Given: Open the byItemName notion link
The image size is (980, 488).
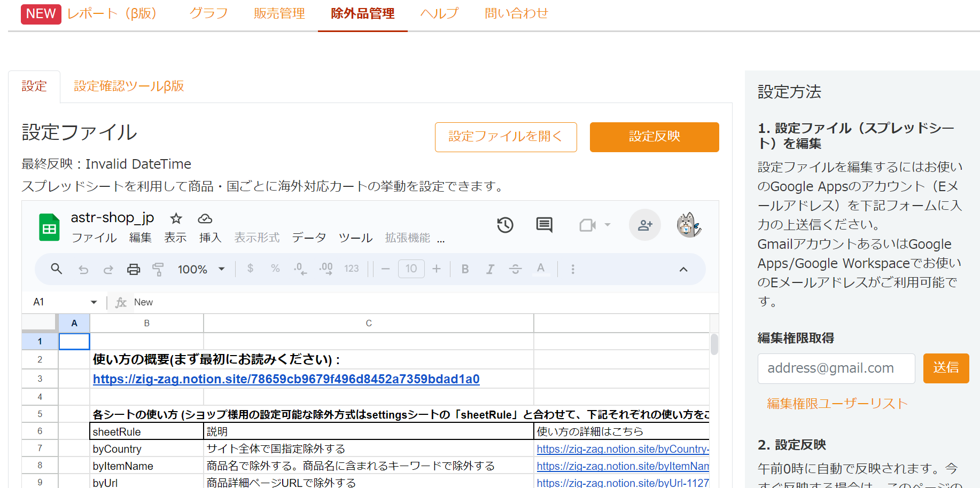Looking at the screenshot, I should point(623,466).
